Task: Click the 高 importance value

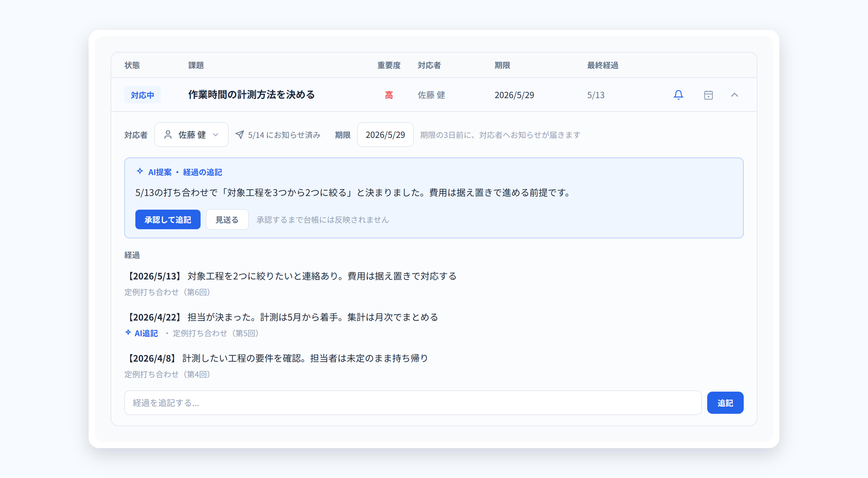Action: [x=389, y=95]
